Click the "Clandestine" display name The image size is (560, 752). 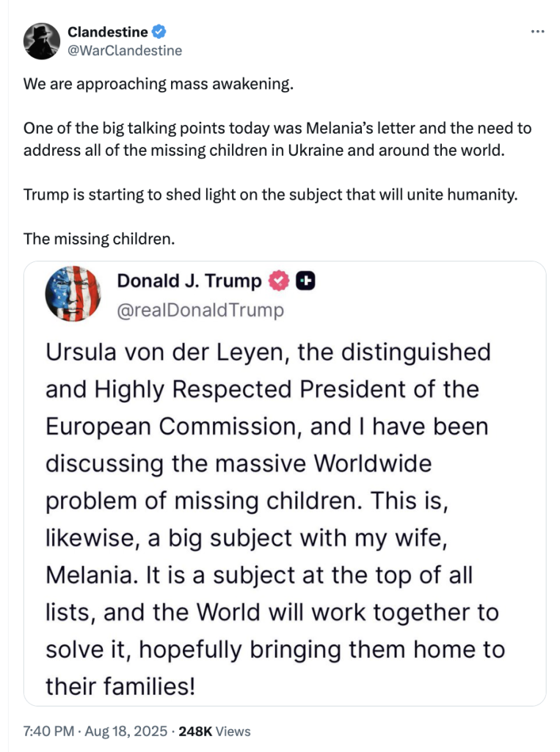pyautogui.click(x=107, y=32)
